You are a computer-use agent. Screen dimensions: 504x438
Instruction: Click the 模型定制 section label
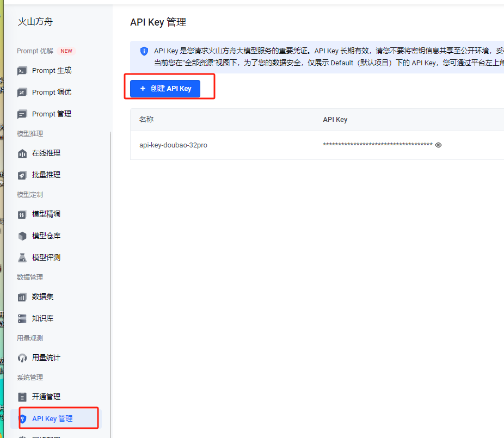point(30,195)
